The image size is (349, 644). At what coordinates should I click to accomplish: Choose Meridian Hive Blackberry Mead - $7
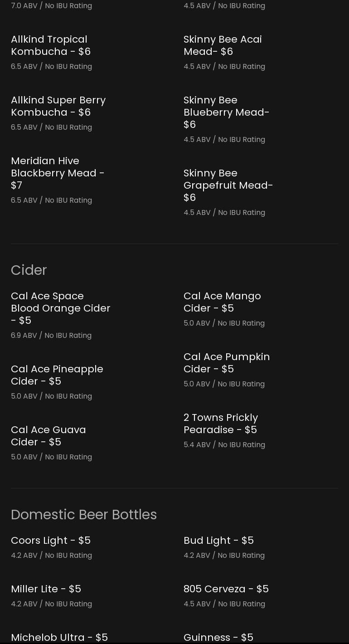(x=58, y=173)
